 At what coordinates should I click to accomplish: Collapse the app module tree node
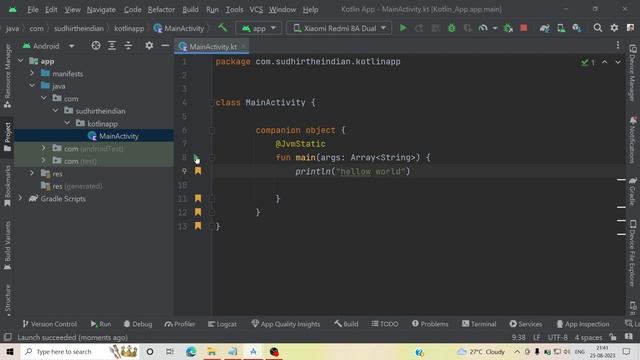click(20, 61)
